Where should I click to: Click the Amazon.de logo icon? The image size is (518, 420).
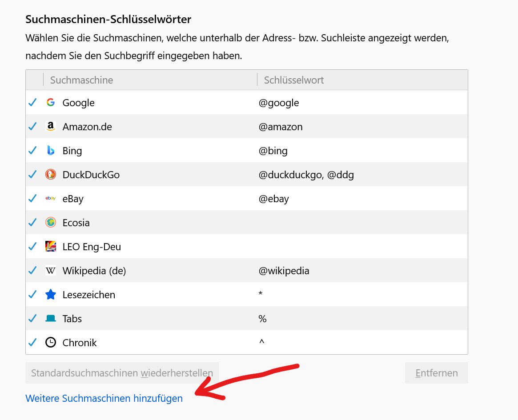point(51,127)
